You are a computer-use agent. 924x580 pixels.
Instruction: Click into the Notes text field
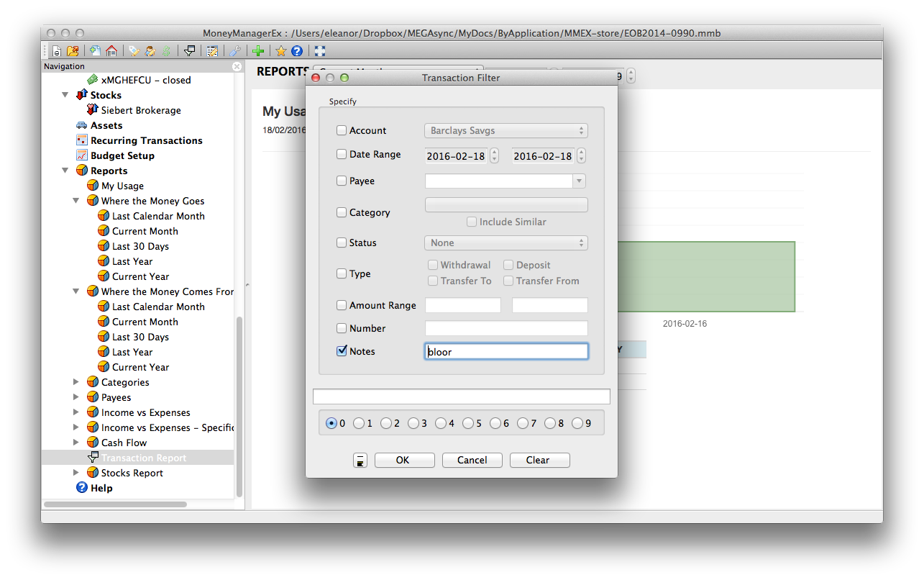pyautogui.click(x=506, y=351)
